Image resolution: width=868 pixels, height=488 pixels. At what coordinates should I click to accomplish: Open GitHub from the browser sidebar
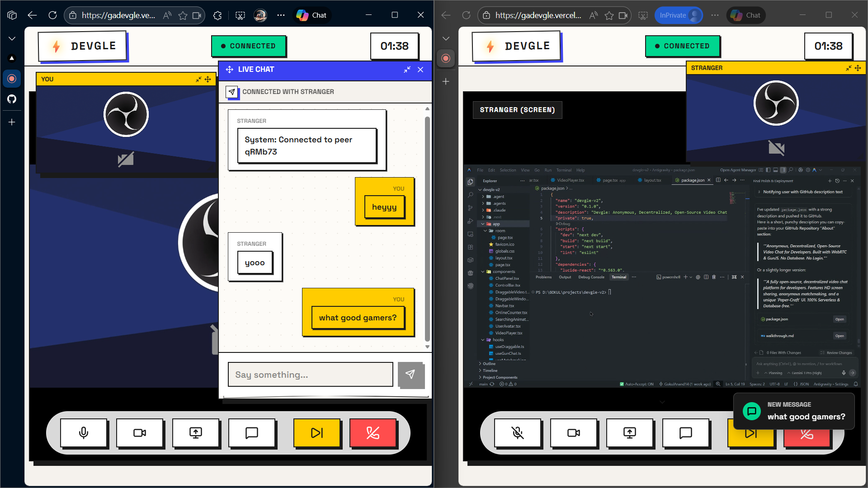12,99
